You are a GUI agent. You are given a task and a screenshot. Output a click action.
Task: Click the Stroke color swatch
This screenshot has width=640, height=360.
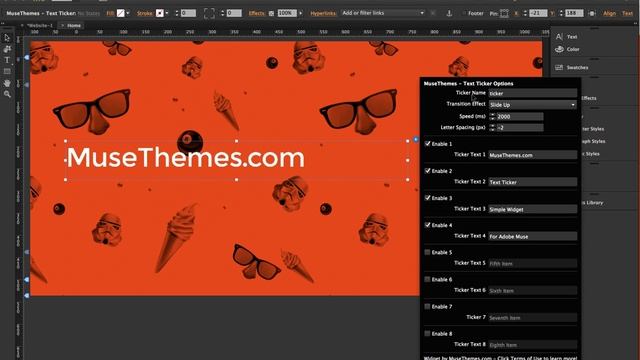160,13
